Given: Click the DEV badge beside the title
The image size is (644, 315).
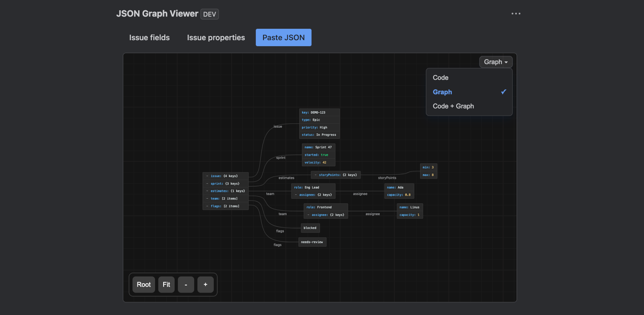Looking at the screenshot, I should pos(210,14).
